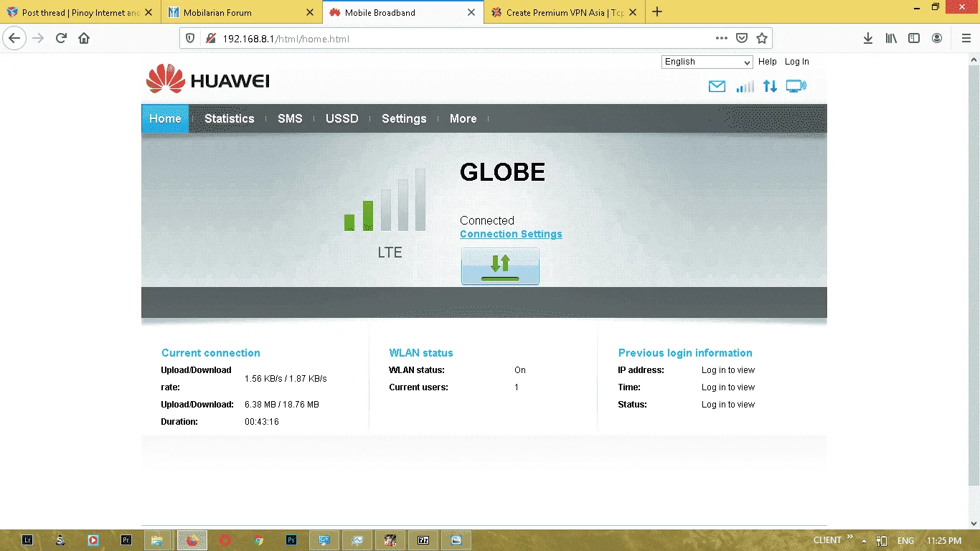
Task: Open the SMS menu
Action: pyautogui.click(x=290, y=118)
